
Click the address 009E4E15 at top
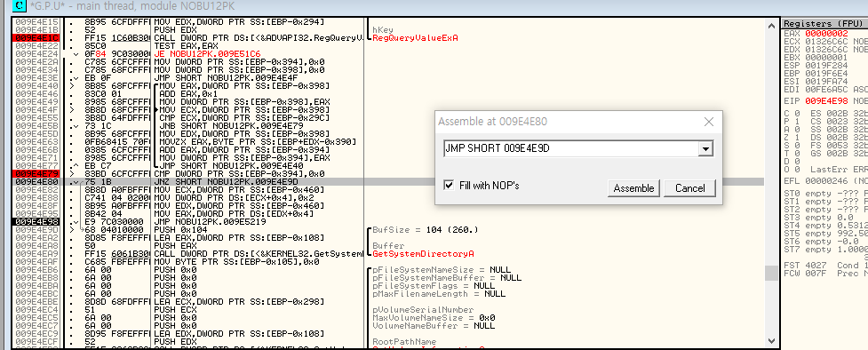[36, 21]
